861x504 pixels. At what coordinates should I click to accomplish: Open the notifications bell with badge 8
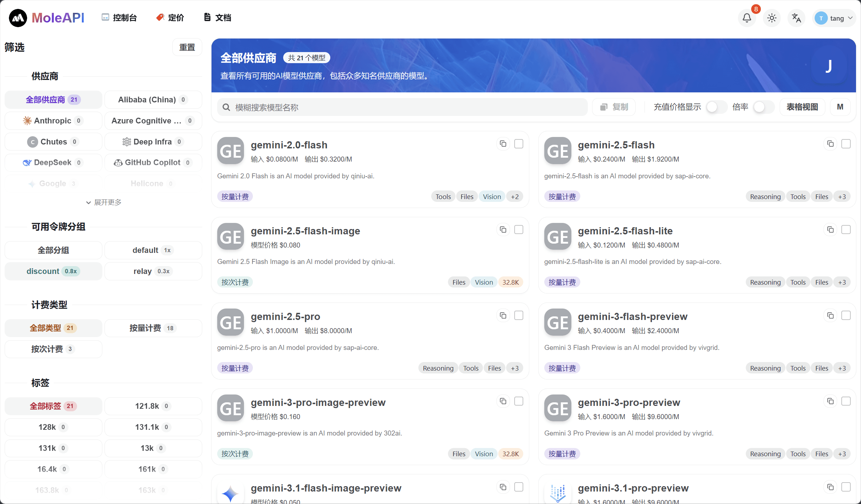point(746,17)
